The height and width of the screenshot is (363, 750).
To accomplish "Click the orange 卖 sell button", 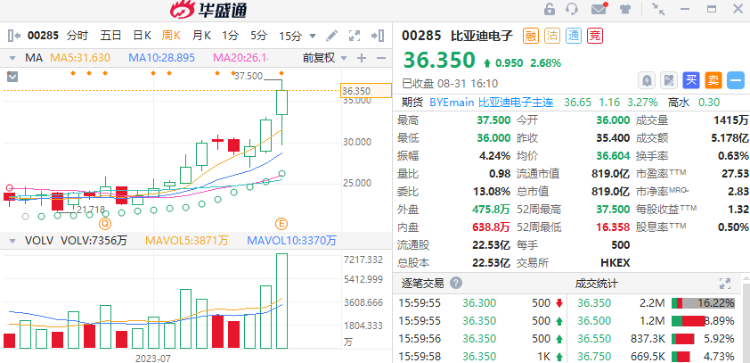I will [713, 80].
